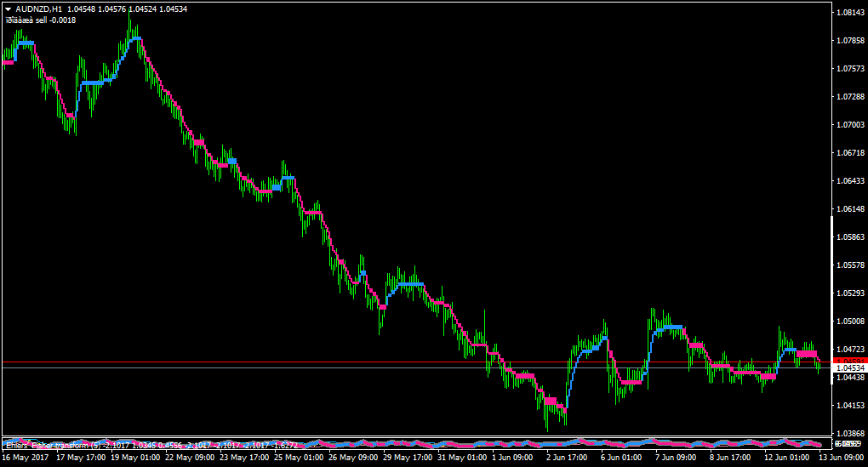868x467 pixels.
Task: Click price axis label 1.06148
Action: click(x=851, y=209)
